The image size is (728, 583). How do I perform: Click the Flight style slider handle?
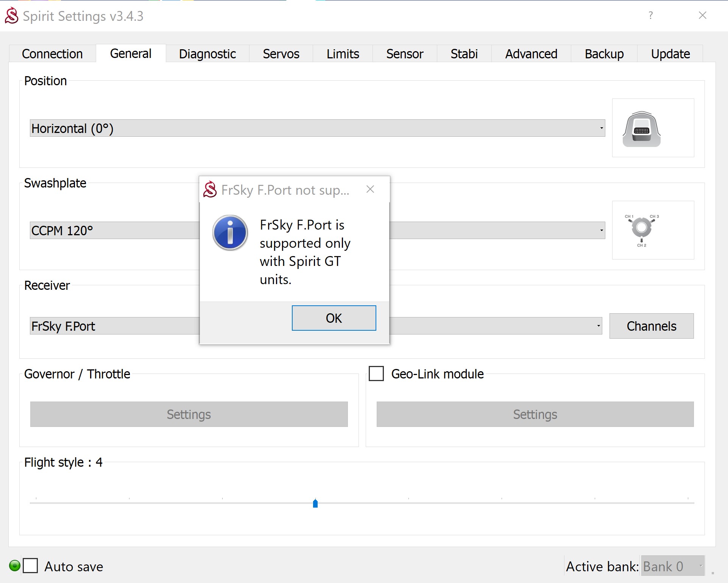pyautogui.click(x=315, y=503)
